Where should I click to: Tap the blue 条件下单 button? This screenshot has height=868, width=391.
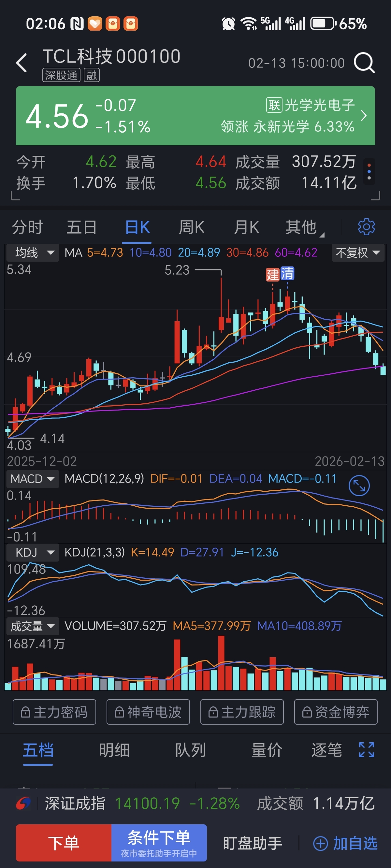tap(159, 843)
